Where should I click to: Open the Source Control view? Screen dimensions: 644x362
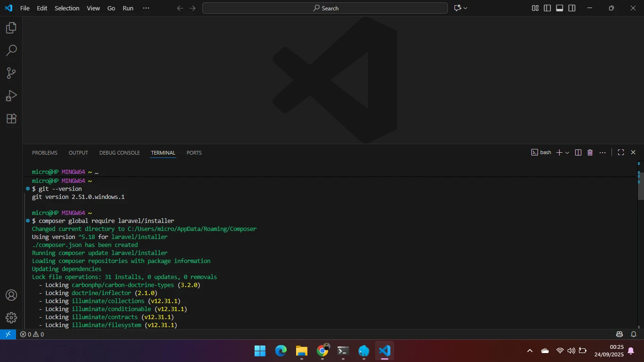[x=11, y=73]
